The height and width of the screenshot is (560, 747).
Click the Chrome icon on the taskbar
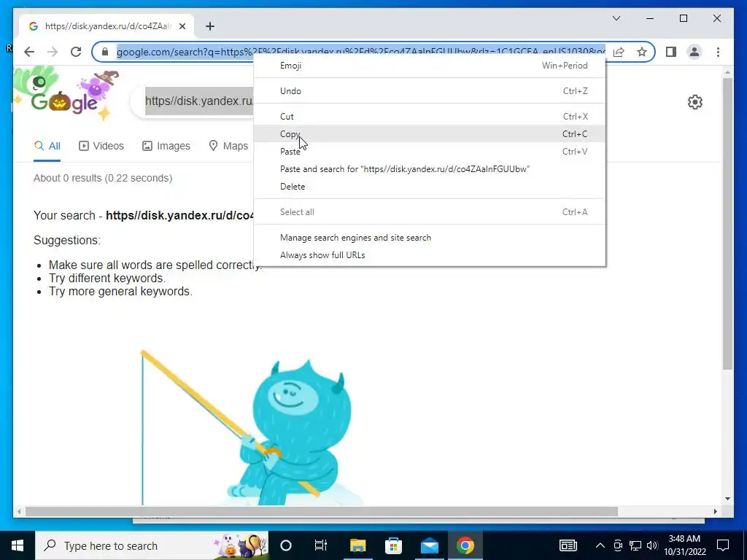click(x=465, y=545)
